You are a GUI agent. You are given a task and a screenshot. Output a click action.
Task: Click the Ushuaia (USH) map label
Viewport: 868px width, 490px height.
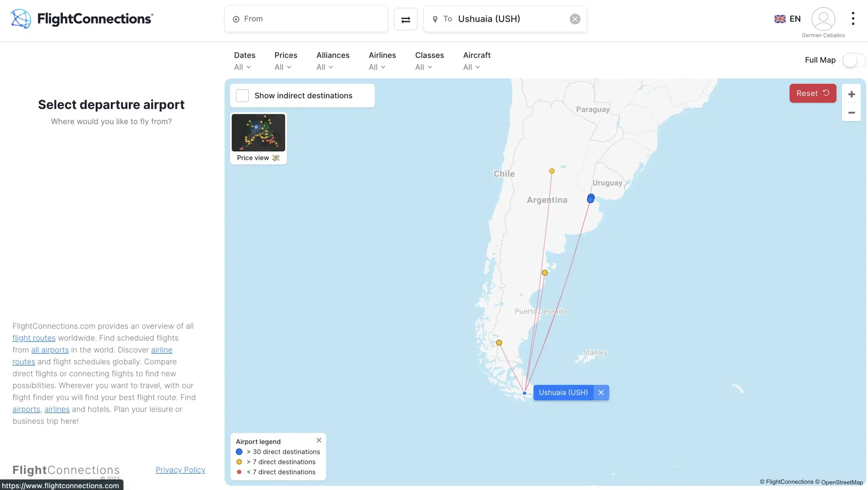pyautogui.click(x=563, y=392)
